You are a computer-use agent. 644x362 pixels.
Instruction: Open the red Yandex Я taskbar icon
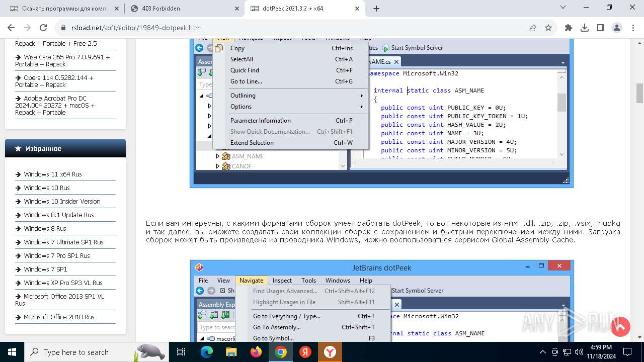(x=305, y=352)
